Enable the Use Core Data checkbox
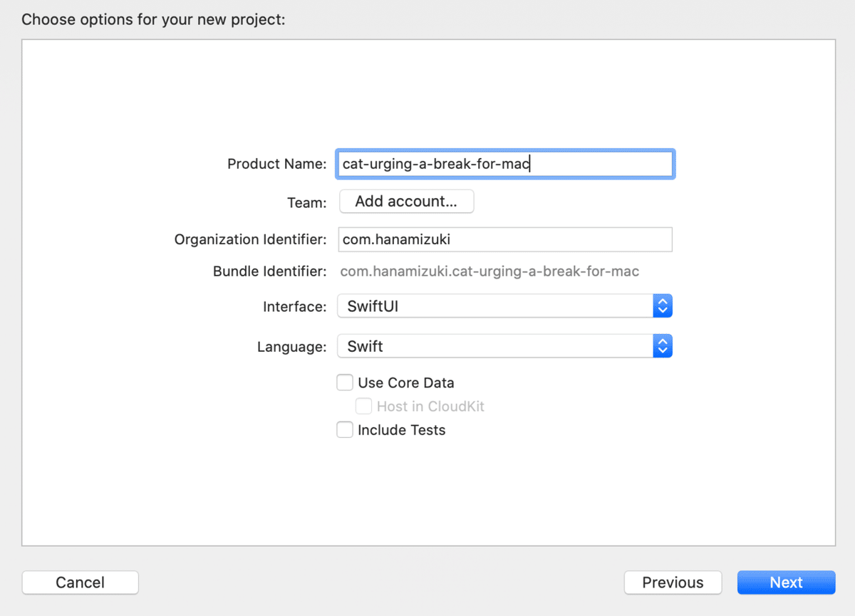 pos(345,382)
